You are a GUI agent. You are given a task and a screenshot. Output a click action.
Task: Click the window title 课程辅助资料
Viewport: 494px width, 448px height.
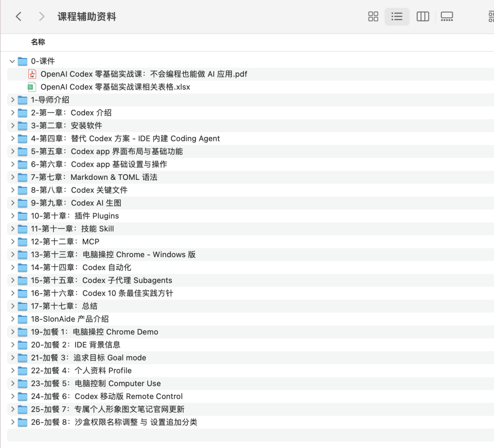click(87, 17)
